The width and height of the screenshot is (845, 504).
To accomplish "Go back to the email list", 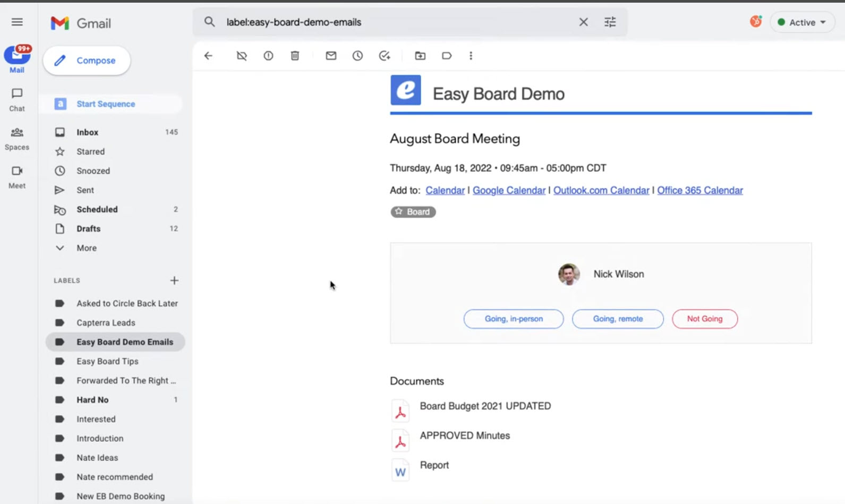I will tap(208, 56).
